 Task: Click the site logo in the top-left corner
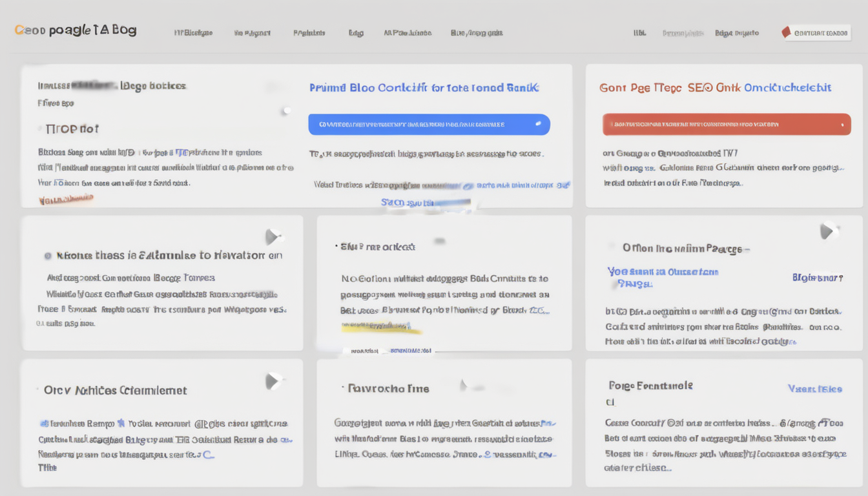74,29
